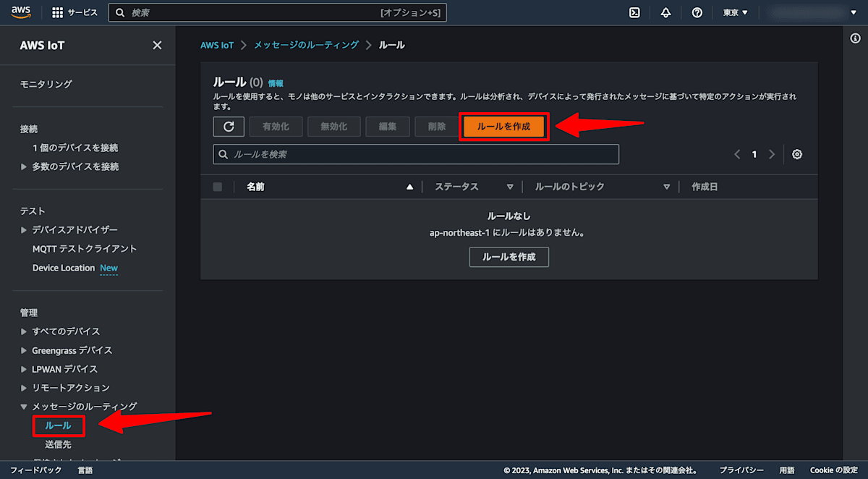The height and width of the screenshot is (479, 868).
Task: Click the 編集 button
Action: [x=388, y=127]
